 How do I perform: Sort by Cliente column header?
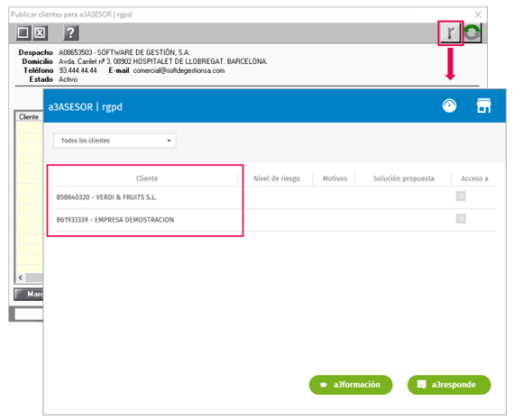tap(147, 178)
